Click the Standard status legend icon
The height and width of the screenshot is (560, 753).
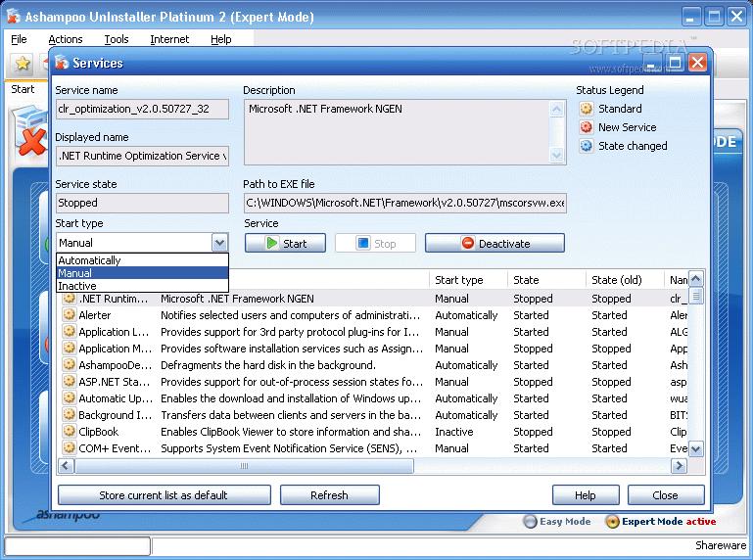pyautogui.click(x=586, y=109)
